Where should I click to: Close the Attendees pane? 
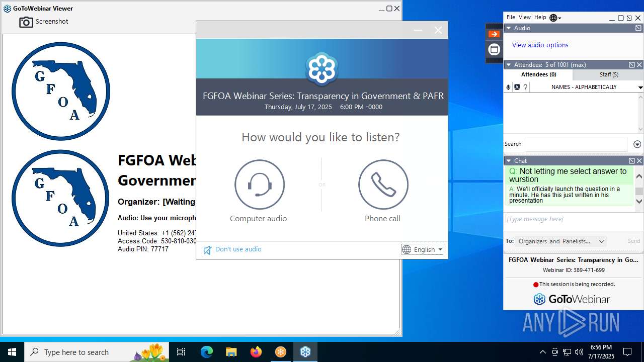639,65
